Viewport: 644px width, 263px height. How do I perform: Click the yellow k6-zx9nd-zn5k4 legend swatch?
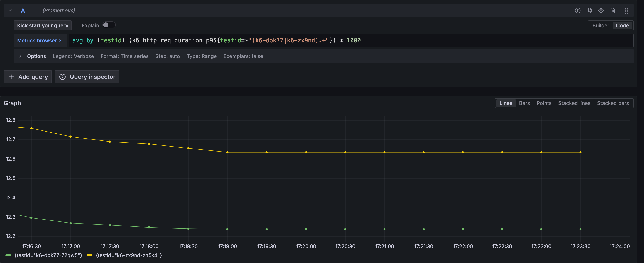(89, 255)
